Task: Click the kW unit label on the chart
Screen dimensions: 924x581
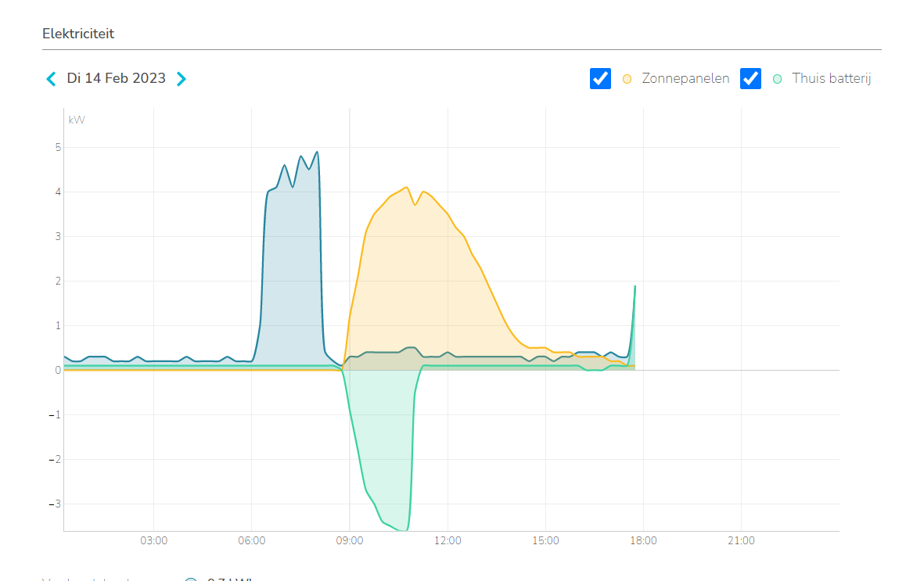Action: pos(75,119)
